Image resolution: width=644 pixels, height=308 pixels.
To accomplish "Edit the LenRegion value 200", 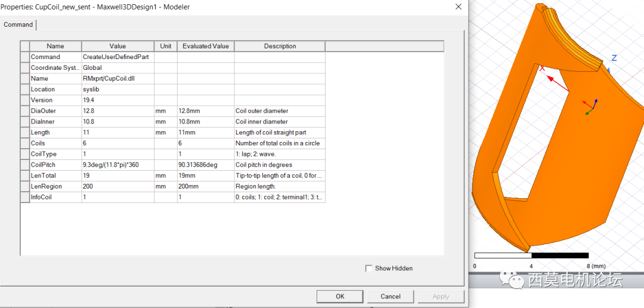I will (x=118, y=186).
